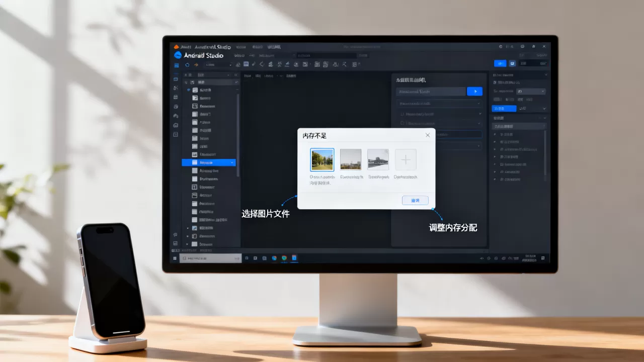Select the highlighted blue row in project tree
The image size is (644, 362).
click(208, 163)
